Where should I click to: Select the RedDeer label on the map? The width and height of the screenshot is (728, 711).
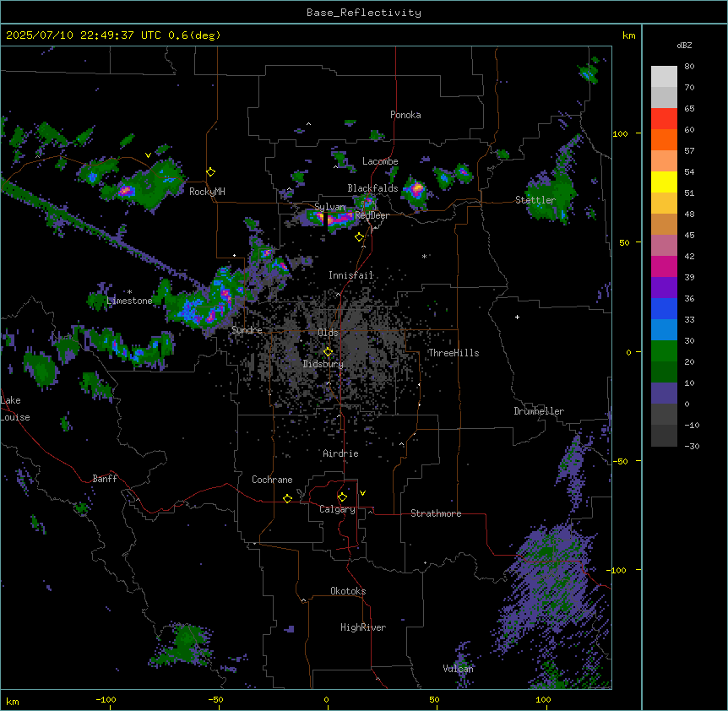pyautogui.click(x=372, y=215)
